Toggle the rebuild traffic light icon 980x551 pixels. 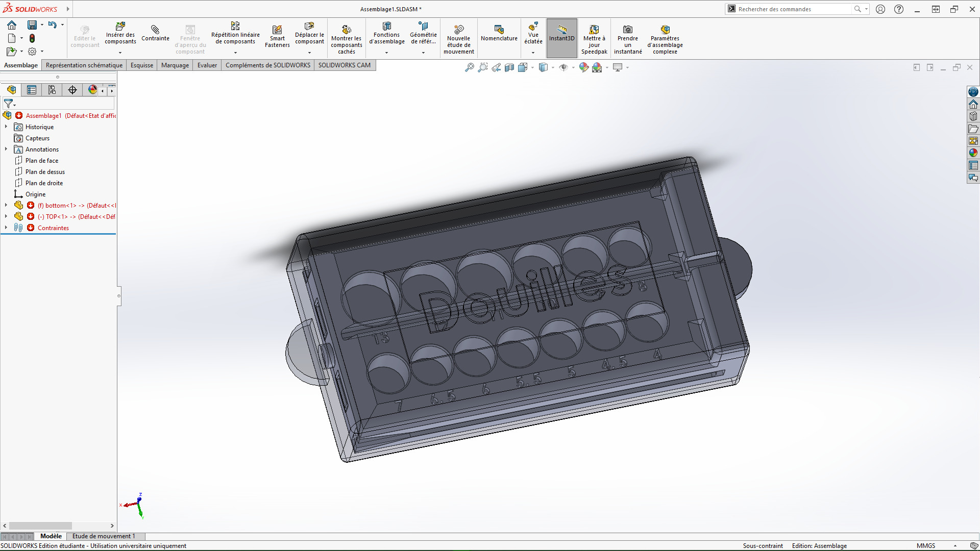pos(32,38)
